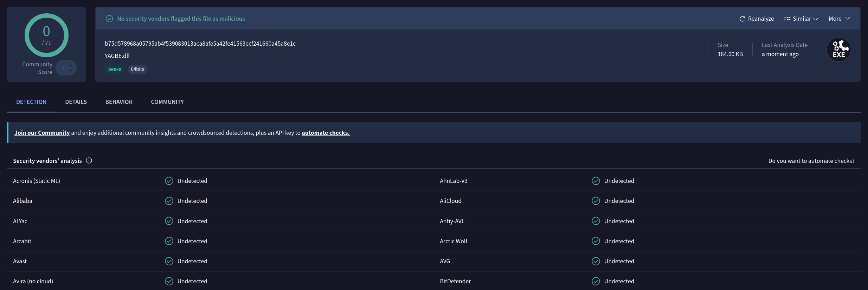Viewport: 868px width, 290px height.
Task: Follow the Join our Community link
Action: click(x=42, y=133)
